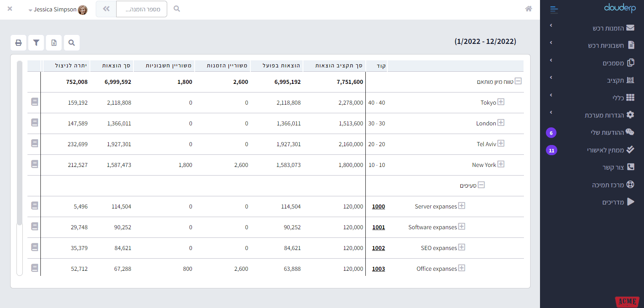Image resolution: width=644 pixels, height=308 pixels.
Task: Click the order number search field
Action: [142, 9]
